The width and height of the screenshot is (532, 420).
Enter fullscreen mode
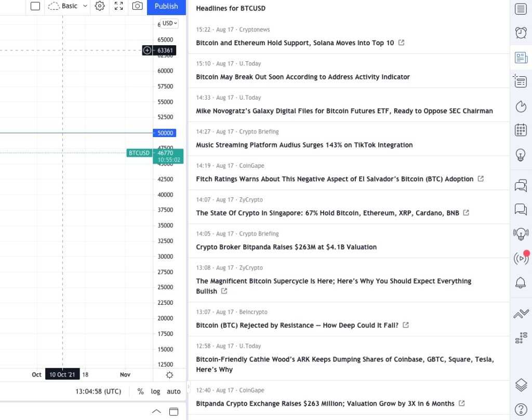click(x=119, y=6)
